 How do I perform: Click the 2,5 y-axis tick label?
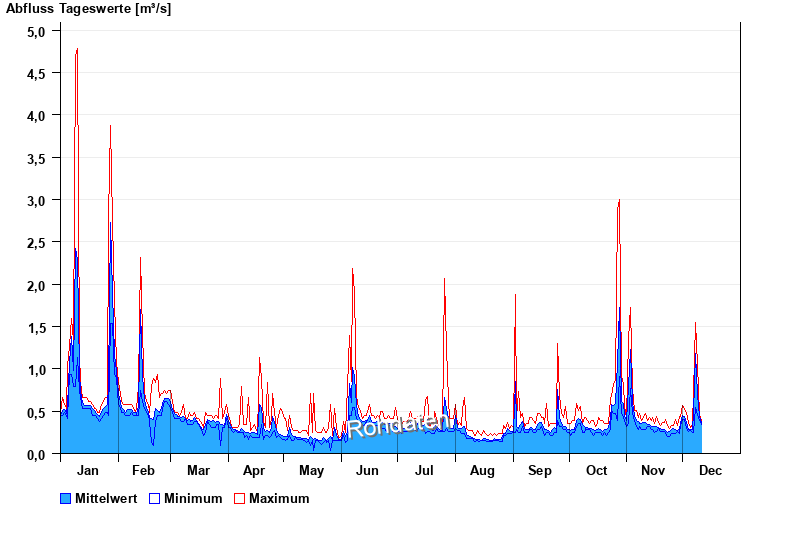tap(36, 243)
